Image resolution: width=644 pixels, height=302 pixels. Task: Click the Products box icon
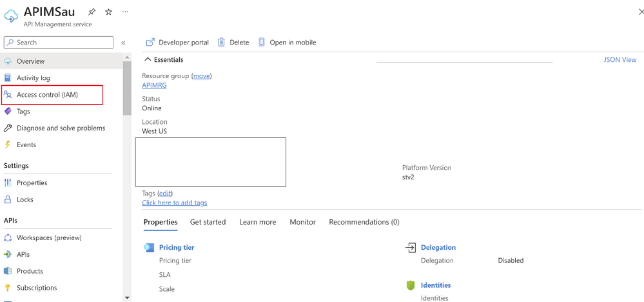click(8, 271)
